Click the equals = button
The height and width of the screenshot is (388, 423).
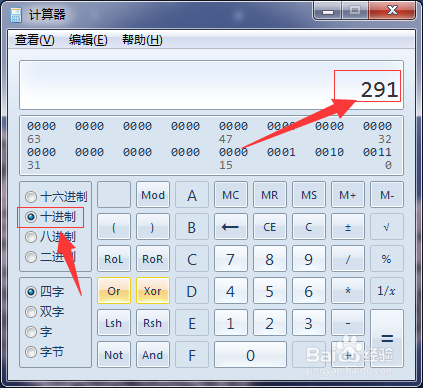[x=387, y=339]
